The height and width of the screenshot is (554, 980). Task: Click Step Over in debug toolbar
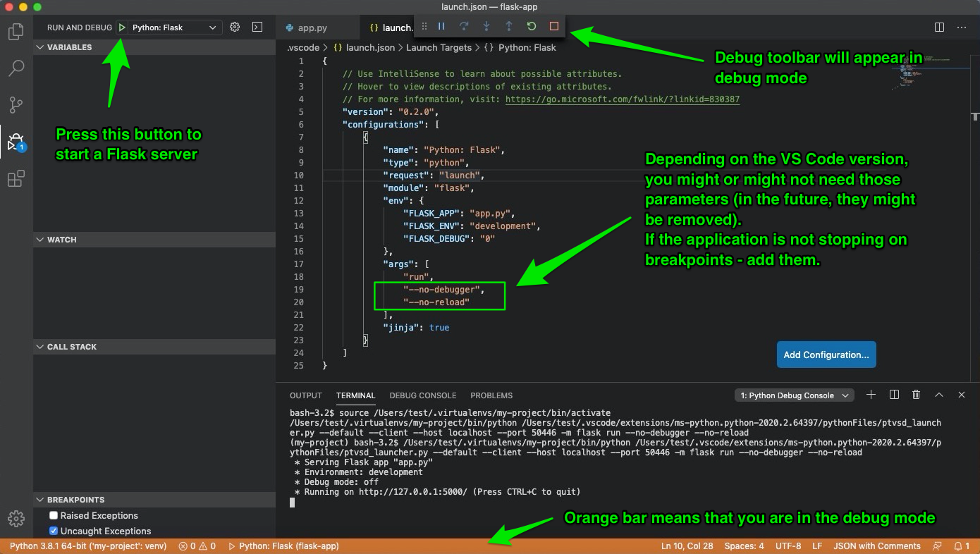click(464, 26)
